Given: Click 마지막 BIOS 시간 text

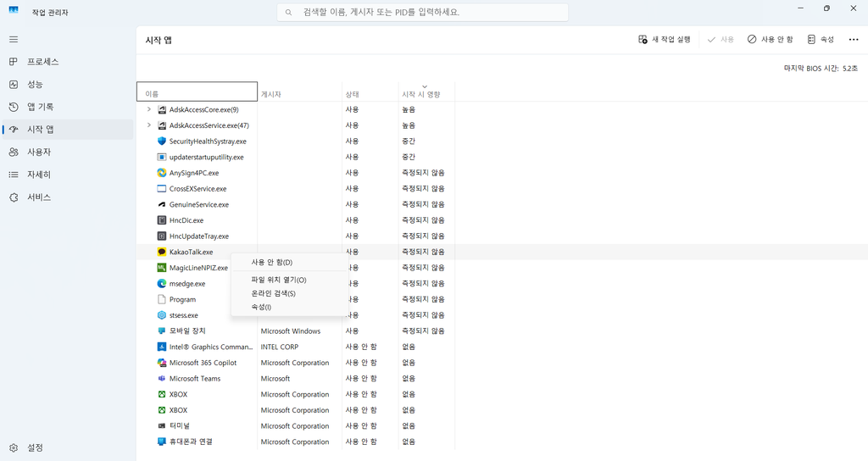Looking at the screenshot, I should coord(821,68).
